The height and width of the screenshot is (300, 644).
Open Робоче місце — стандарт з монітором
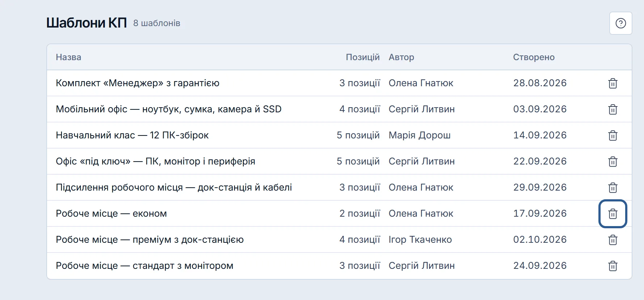point(144,266)
